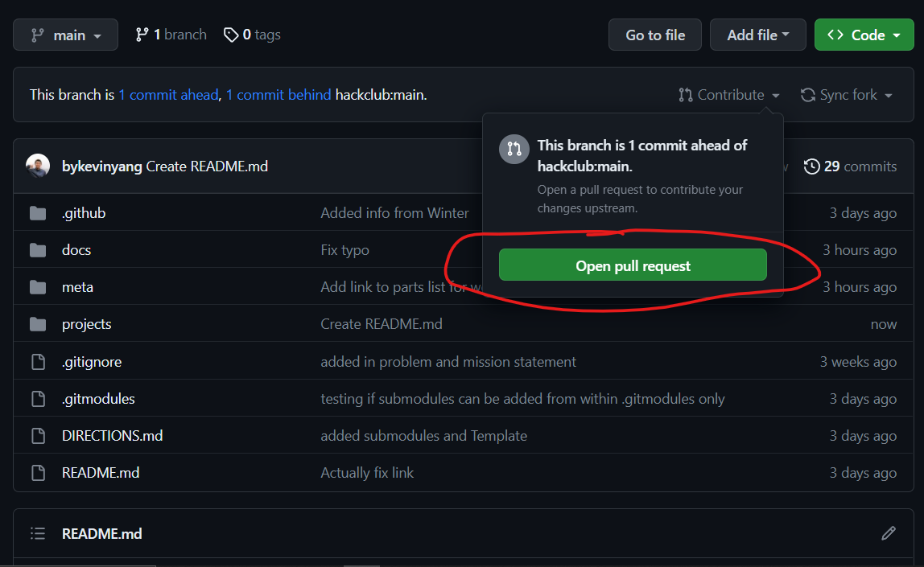Click the Go to file button
Screen dimensions: 924x567
(654, 35)
